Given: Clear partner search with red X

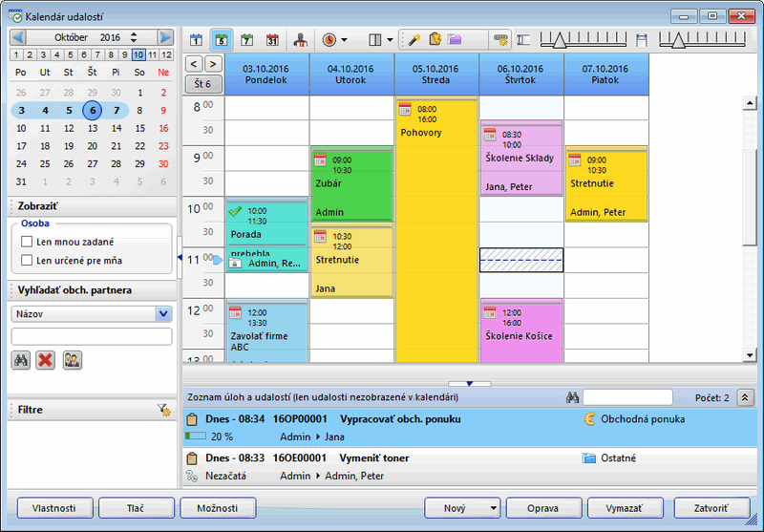Looking at the screenshot, I should tap(46, 360).
